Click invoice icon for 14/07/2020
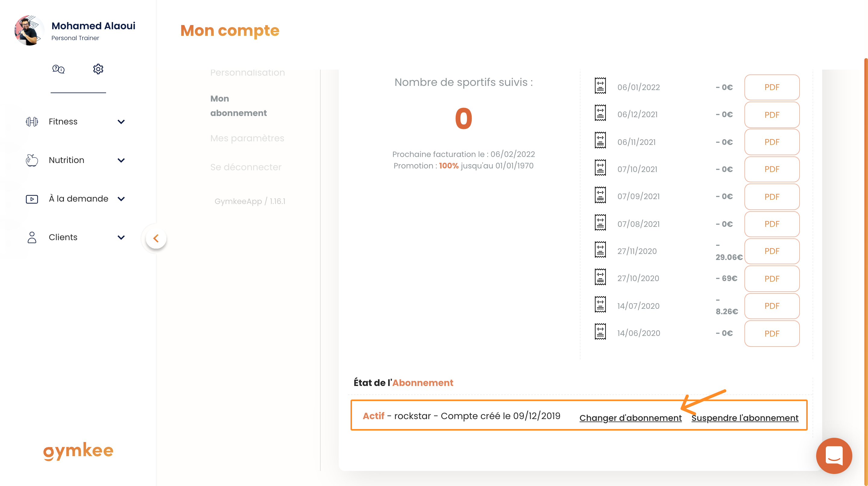 (600, 305)
